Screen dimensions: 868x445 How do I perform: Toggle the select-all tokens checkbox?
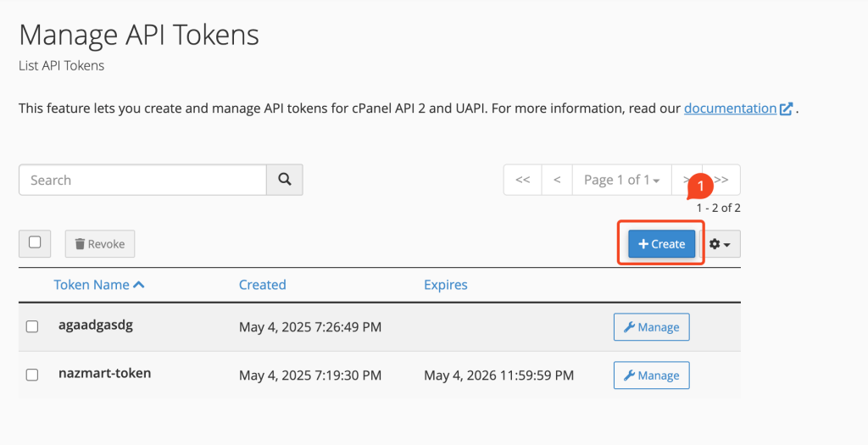[35, 242]
